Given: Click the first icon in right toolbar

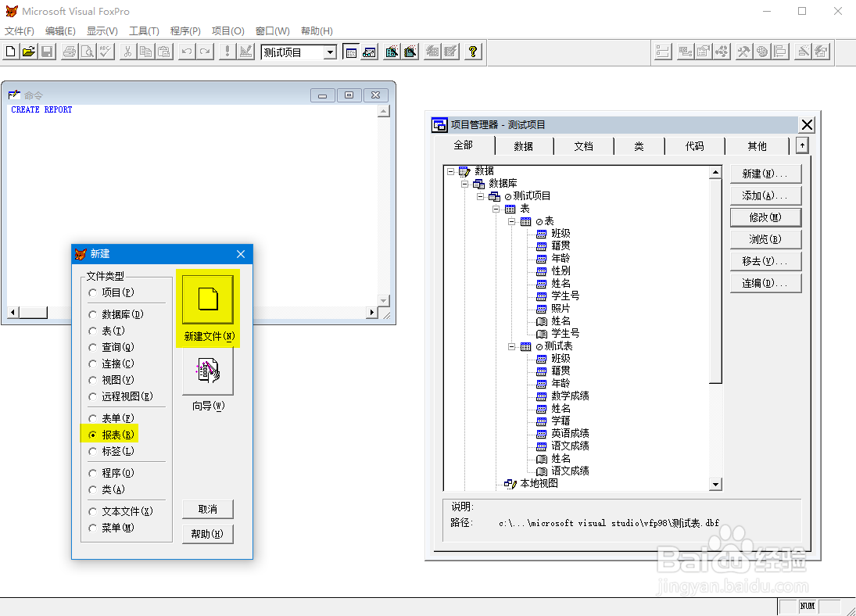Looking at the screenshot, I should [x=663, y=52].
